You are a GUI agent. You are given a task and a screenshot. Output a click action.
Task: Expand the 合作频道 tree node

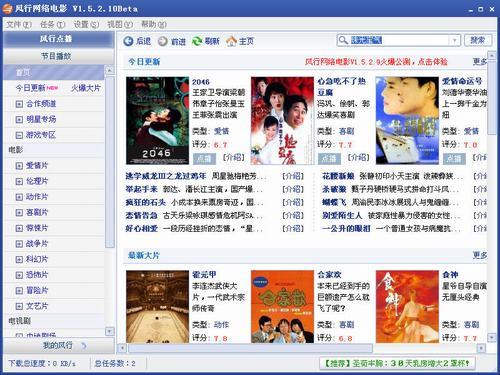tap(19, 104)
